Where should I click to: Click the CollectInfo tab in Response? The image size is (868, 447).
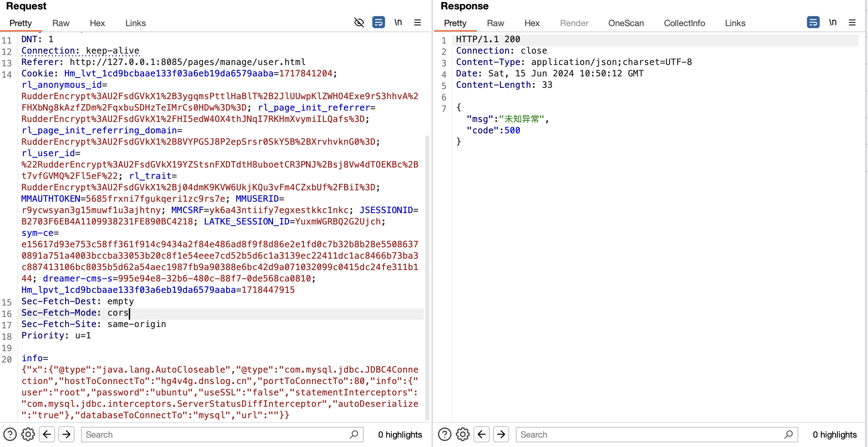click(x=684, y=23)
